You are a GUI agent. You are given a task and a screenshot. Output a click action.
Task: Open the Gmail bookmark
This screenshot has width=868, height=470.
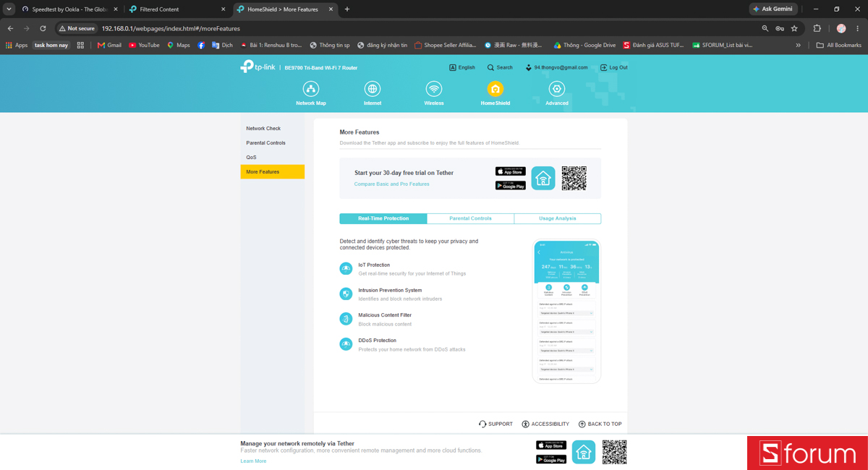click(x=110, y=45)
